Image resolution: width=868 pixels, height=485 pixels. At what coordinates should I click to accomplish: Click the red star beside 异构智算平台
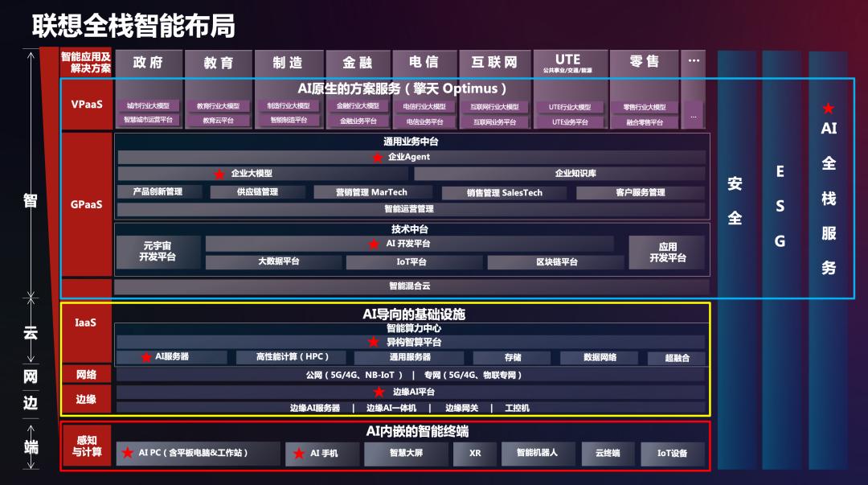pos(374,342)
